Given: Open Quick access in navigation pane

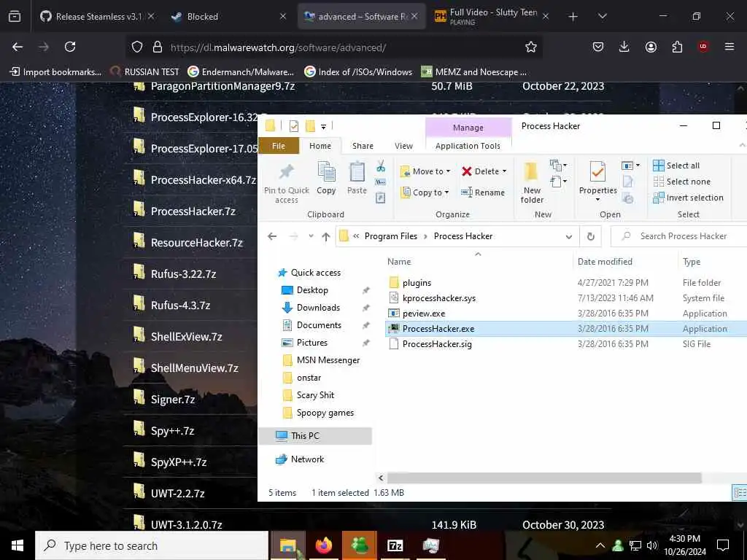Looking at the screenshot, I should click(x=315, y=273).
